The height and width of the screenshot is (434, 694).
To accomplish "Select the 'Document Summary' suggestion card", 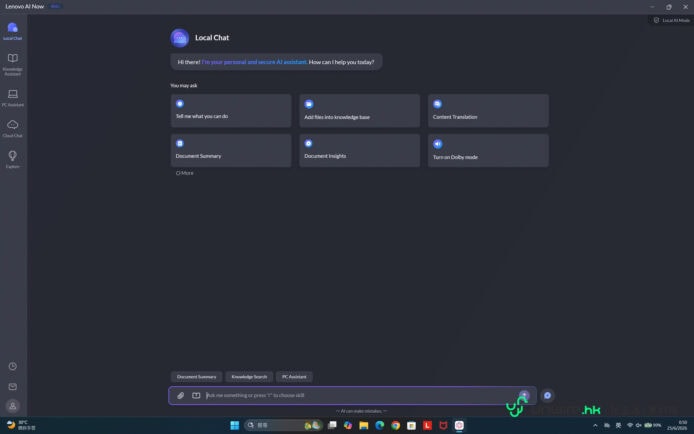I will [x=231, y=150].
